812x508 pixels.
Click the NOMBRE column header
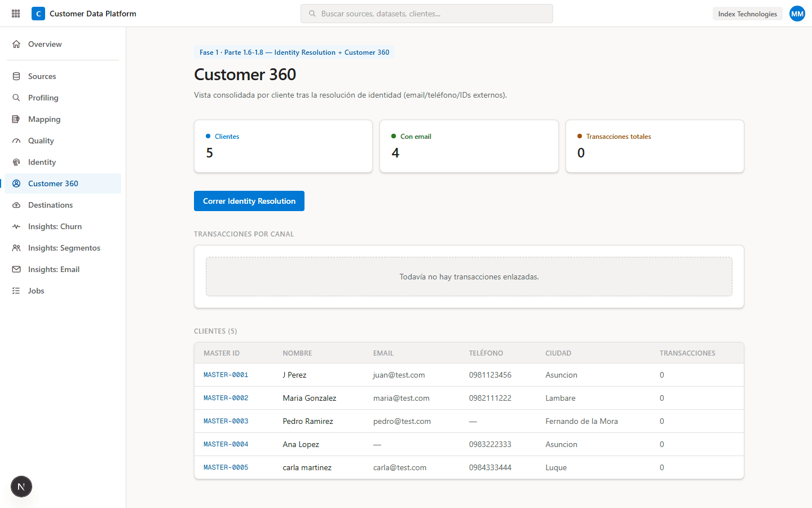(297, 353)
